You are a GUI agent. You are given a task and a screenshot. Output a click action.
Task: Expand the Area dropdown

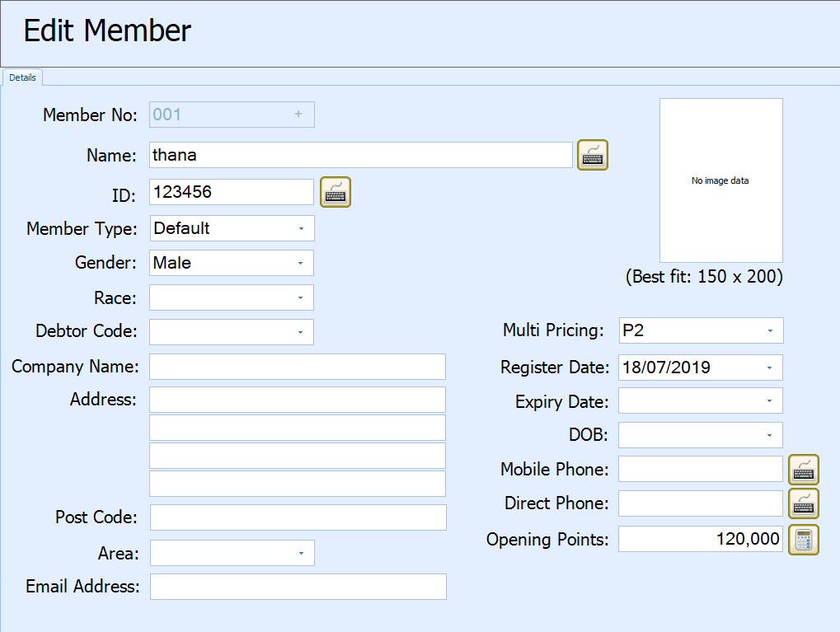[x=301, y=553]
